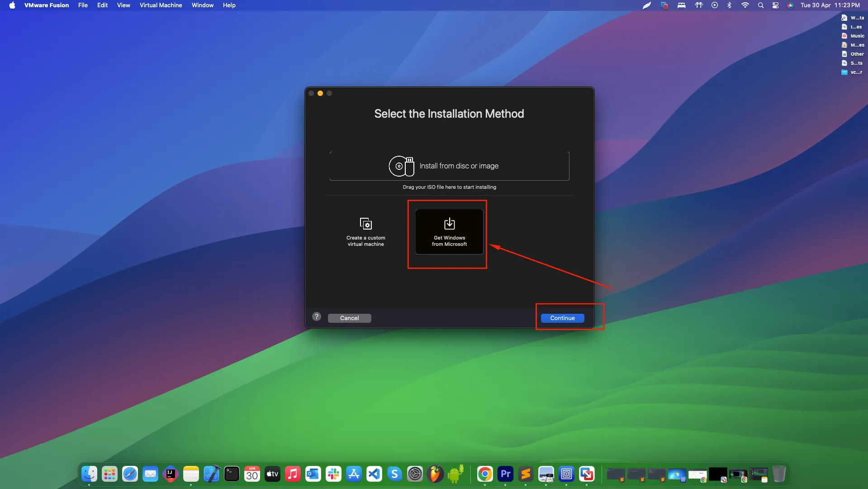Viewport: 868px width, 489px height.
Task: Open System Settings from the Dock
Action: pyautogui.click(x=415, y=474)
